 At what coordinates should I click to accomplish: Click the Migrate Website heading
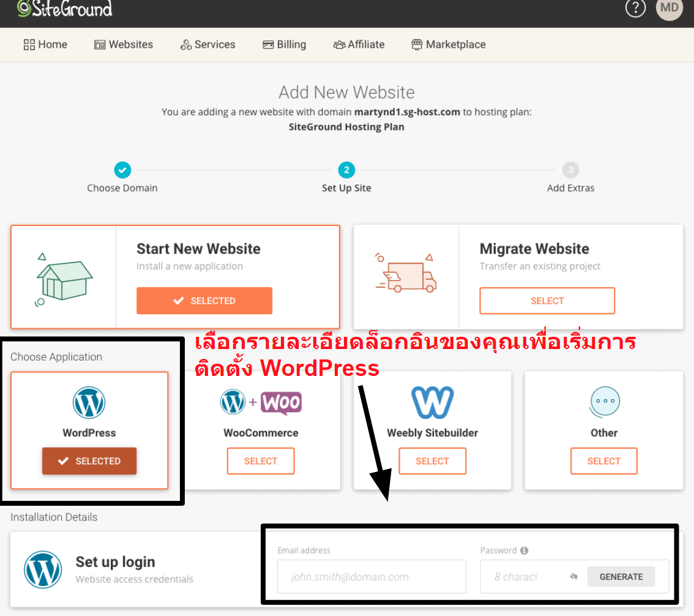(x=534, y=249)
